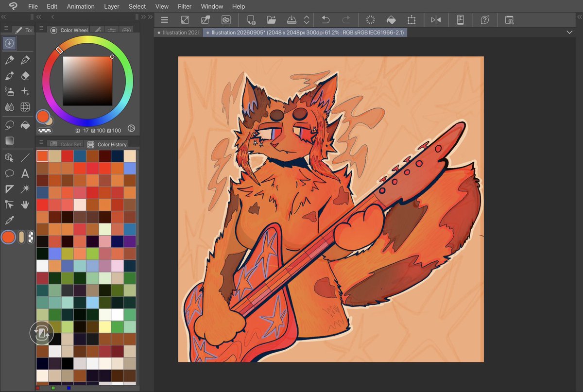Open the hamburger menu in command bar
Screen dimensions: 583x392
[164, 20]
